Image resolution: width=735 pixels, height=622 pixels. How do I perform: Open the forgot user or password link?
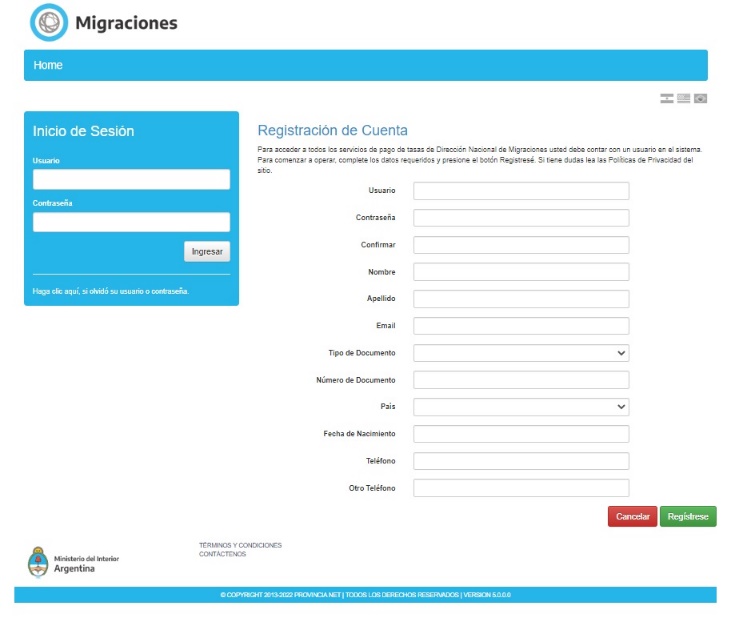click(x=111, y=292)
